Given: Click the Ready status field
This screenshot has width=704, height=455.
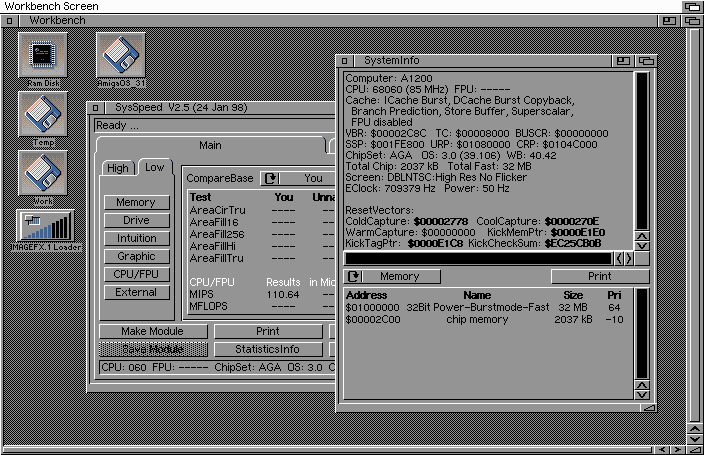Looking at the screenshot, I should pyautogui.click(x=215, y=126).
